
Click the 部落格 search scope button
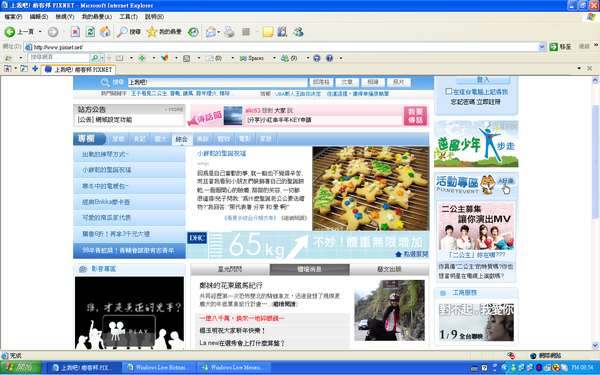pyautogui.click(x=321, y=82)
